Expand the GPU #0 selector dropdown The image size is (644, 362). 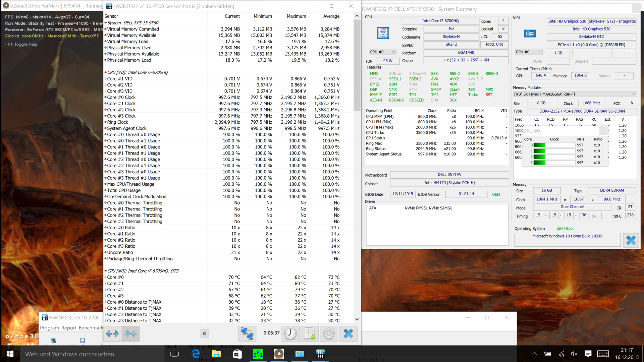529,52
